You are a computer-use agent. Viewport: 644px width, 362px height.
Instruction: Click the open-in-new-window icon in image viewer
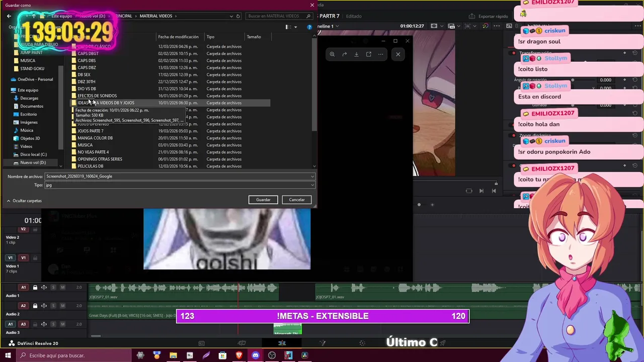pyautogui.click(x=369, y=54)
